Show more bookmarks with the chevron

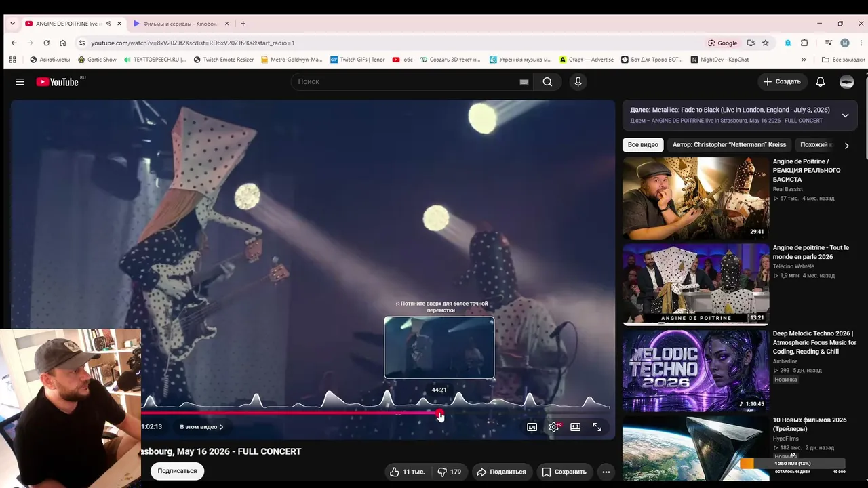coord(804,60)
